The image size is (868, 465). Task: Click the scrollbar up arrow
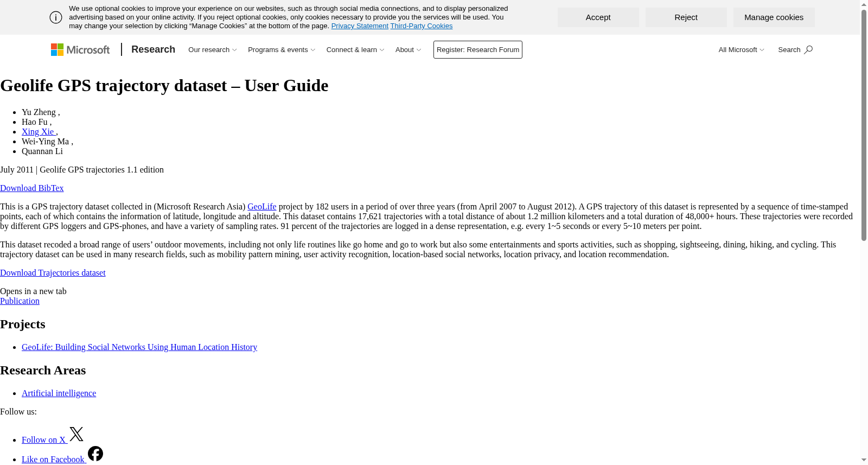(x=864, y=4)
